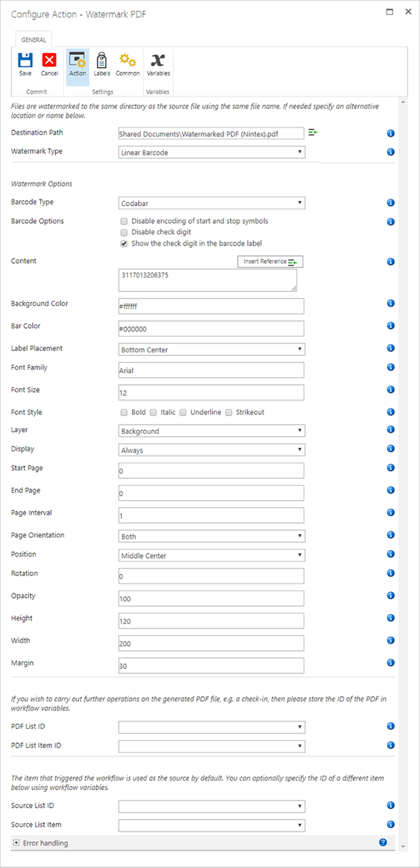
Task: Click the Common settings icon
Action: point(127,63)
